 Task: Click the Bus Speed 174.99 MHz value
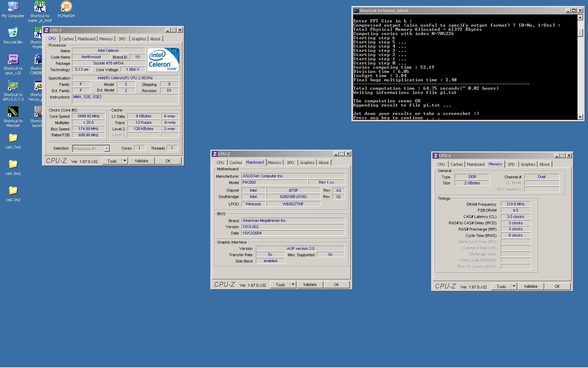click(x=89, y=129)
